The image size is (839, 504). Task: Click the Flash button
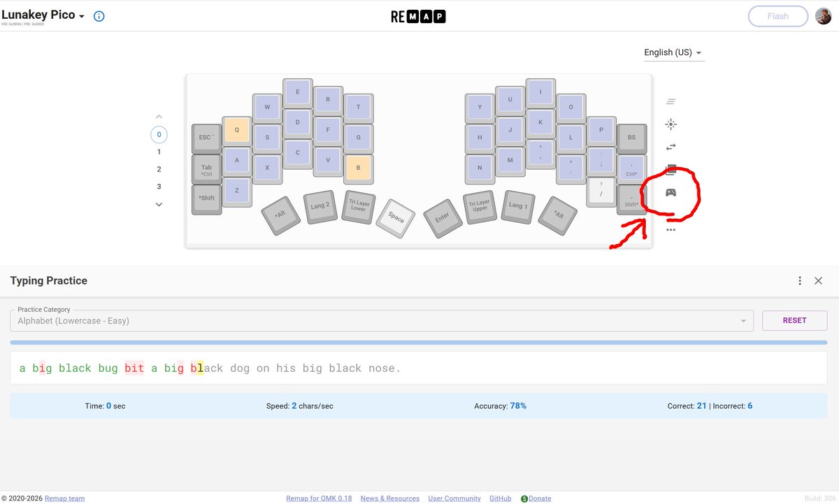coord(777,16)
